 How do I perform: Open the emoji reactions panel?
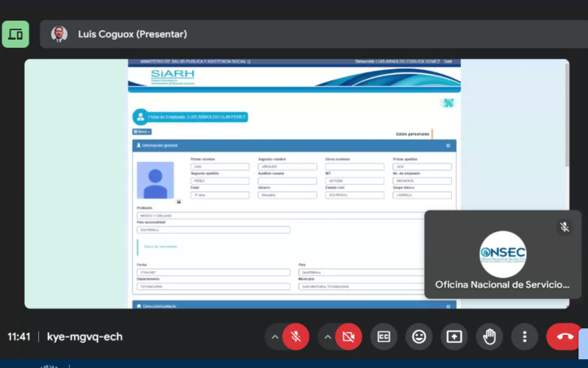point(419,336)
